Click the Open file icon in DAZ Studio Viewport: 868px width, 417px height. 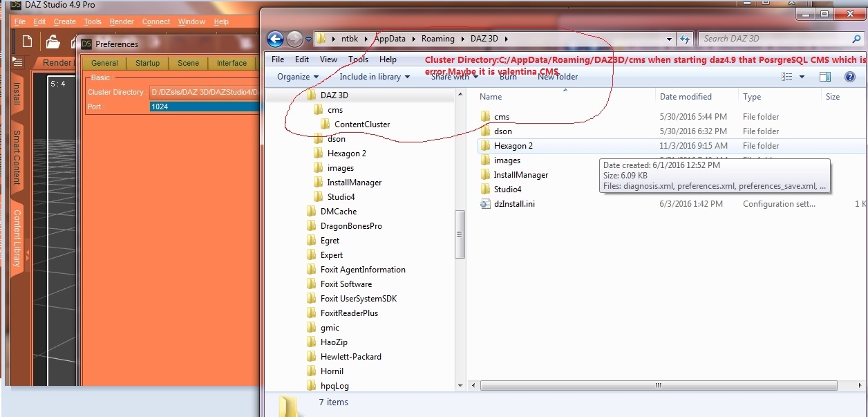[x=53, y=42]
